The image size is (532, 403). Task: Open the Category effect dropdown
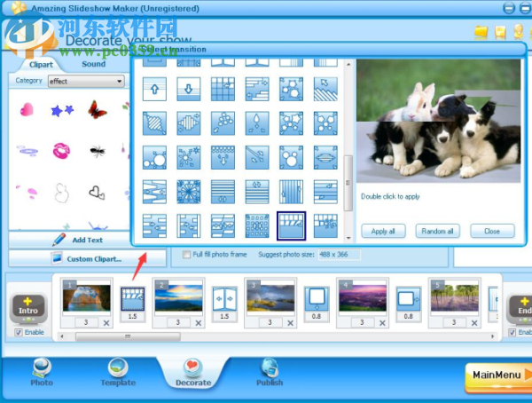click(86, 81)
